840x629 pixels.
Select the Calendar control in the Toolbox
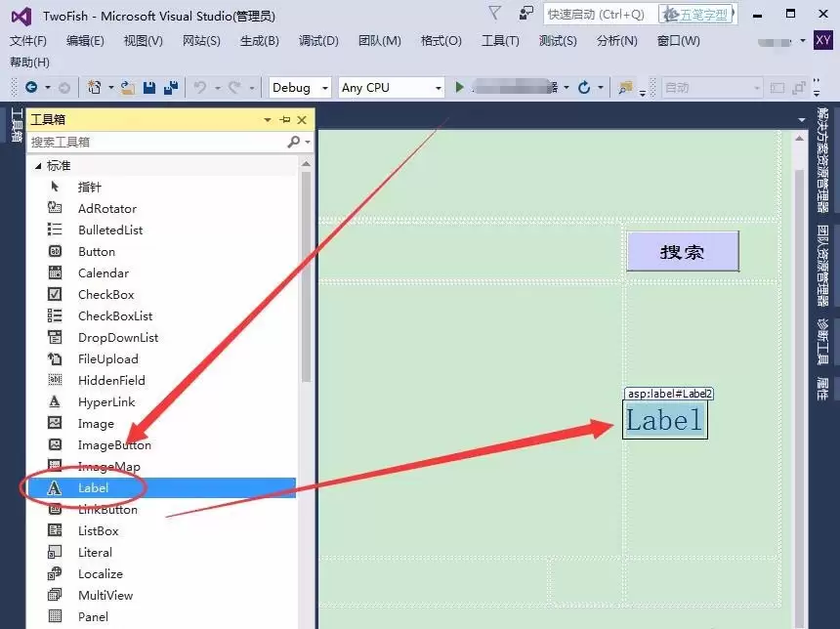[101, 273]
